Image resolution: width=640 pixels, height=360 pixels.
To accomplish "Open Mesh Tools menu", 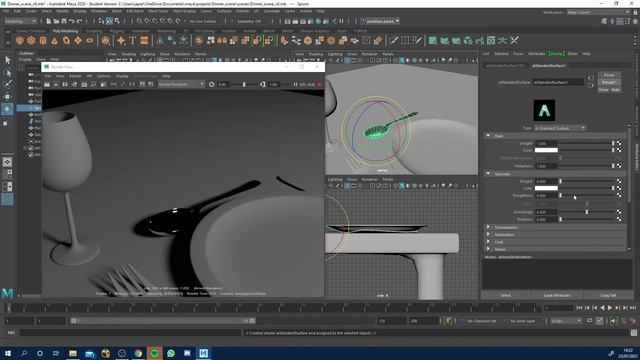I will 158,11.
